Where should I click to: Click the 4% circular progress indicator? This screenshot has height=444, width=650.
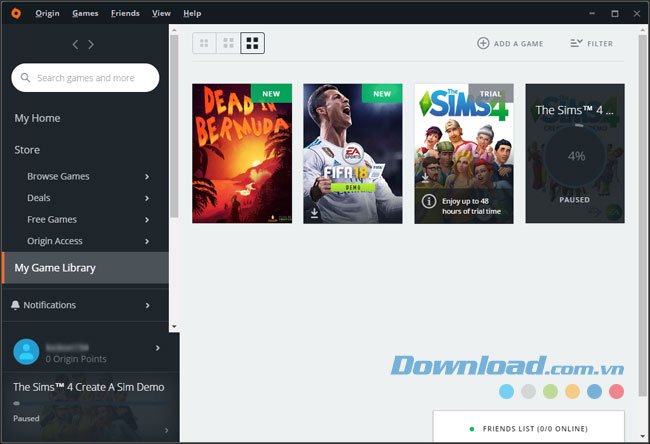[575, 156]
